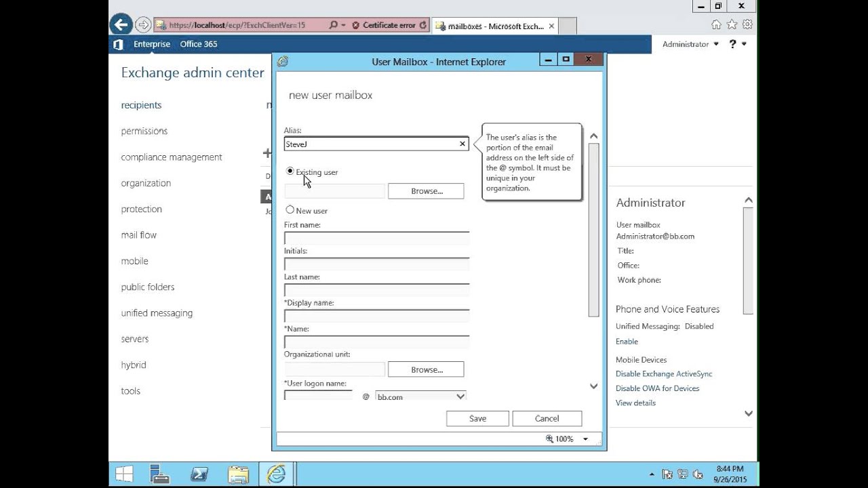This screenshot has height=488, width=868.
Task: Click the Windows Start button
Action: [124, 474]
